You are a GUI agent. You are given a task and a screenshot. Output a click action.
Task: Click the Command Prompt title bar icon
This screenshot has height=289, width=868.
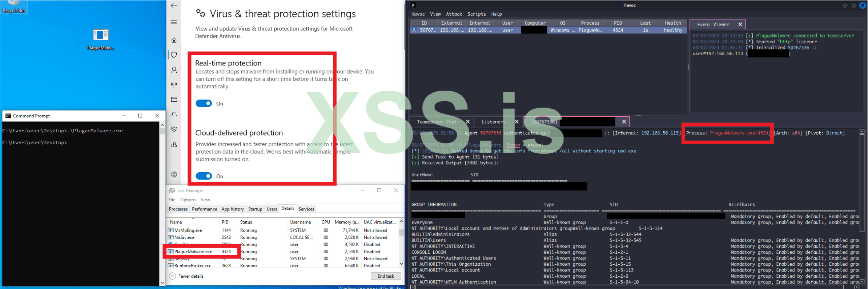[x=8, y=116]
